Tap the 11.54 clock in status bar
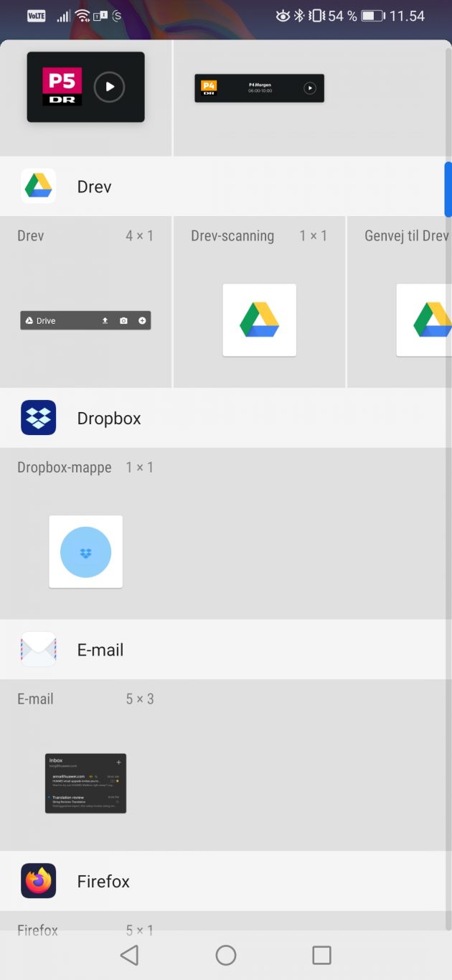Image resolution: width=452 pixels, height=980 pixels. (408, 16)
